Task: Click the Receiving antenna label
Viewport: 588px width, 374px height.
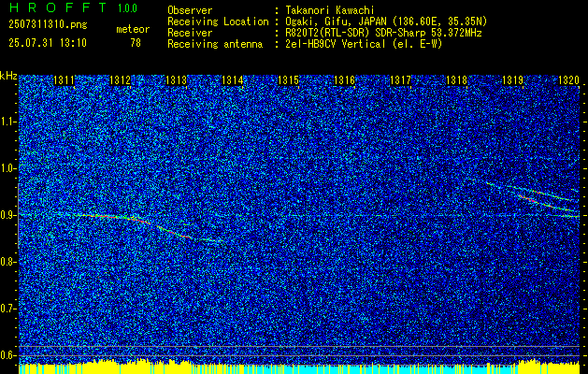Action: point(215,44)
